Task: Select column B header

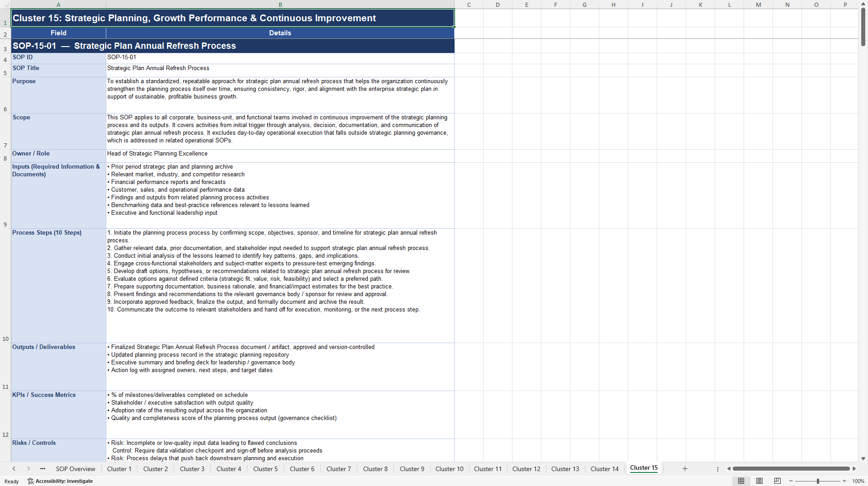Action: [280, 5]
